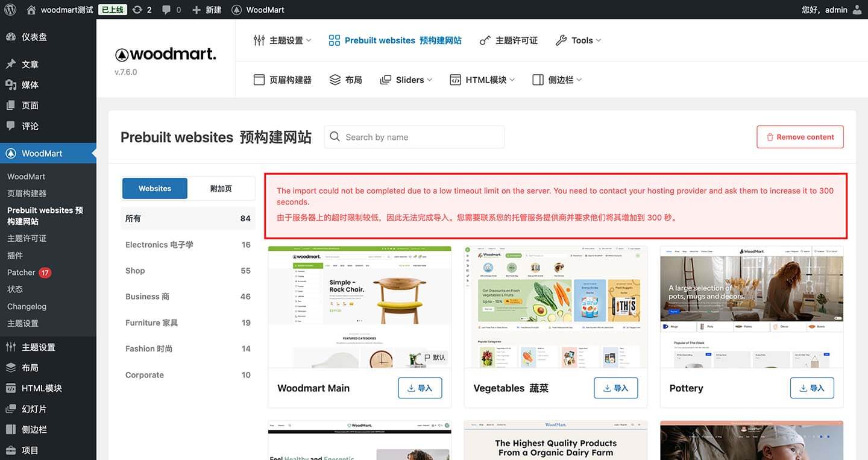The height and width of the screenshot is (460, 868).
Task: Click the 新建 plus button
Action: [x=207, y=10]
